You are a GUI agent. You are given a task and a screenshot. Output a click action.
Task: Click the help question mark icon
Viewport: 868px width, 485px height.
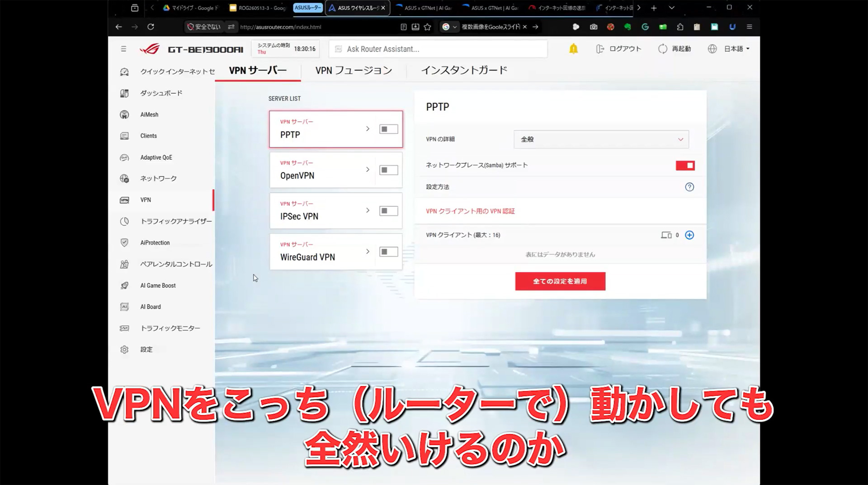[x=689, y=187]
